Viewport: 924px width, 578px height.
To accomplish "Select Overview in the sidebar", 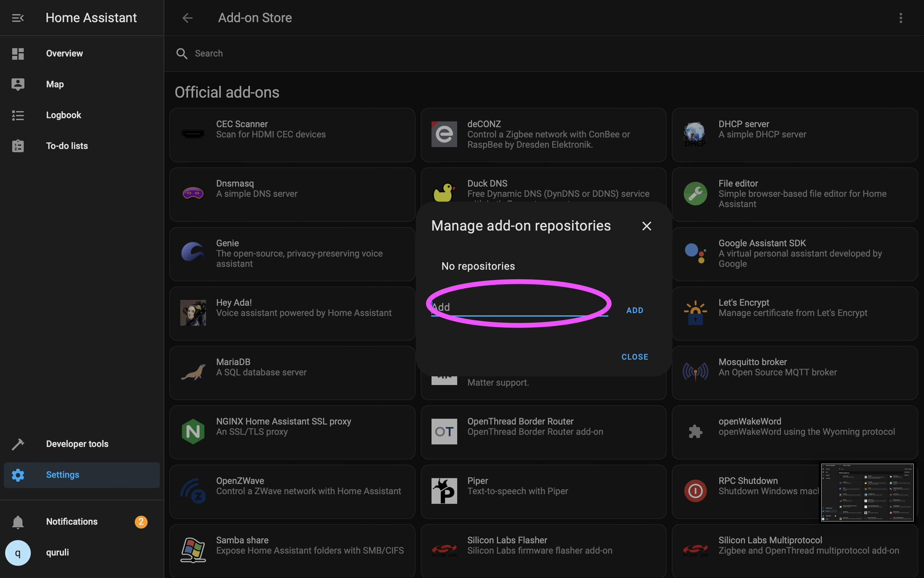I will [x=82, y=54].
